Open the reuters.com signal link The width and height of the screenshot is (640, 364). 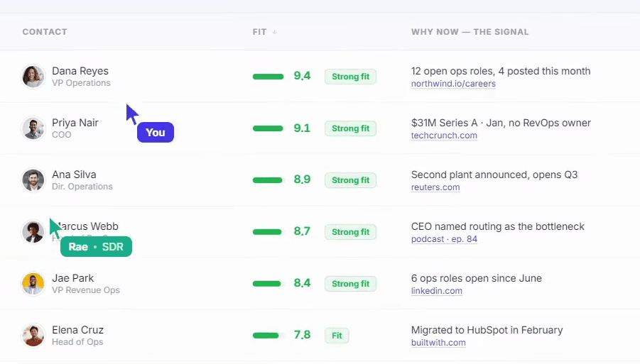[435, 187]
